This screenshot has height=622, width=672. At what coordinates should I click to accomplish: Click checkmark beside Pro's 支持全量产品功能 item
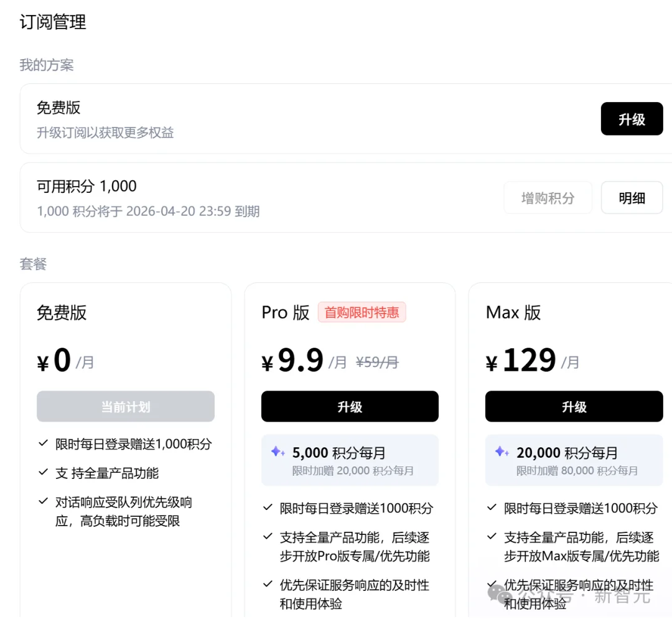tap(266, 537)
